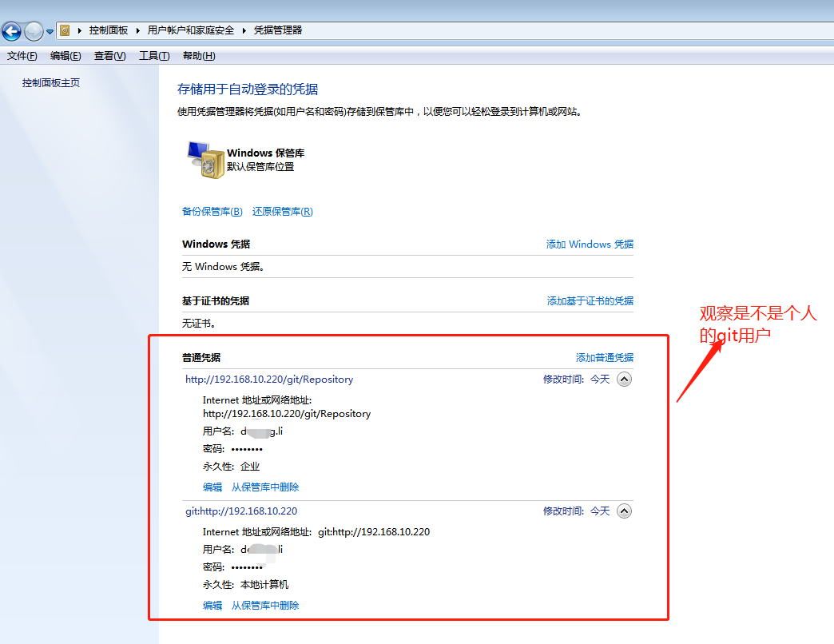
Task: Go to 控制面板主页 in sidebar
Action: coord(51,83)
